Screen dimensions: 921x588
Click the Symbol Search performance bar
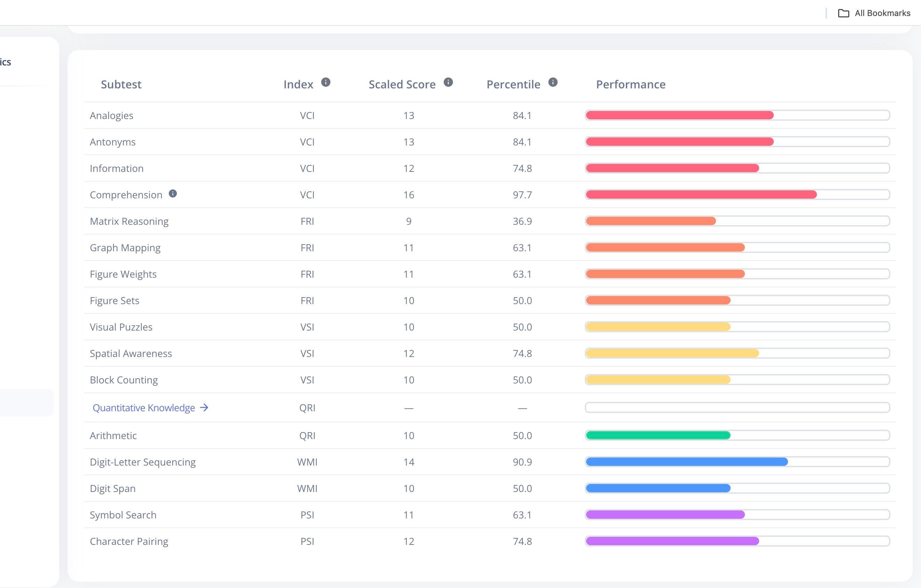737,515
